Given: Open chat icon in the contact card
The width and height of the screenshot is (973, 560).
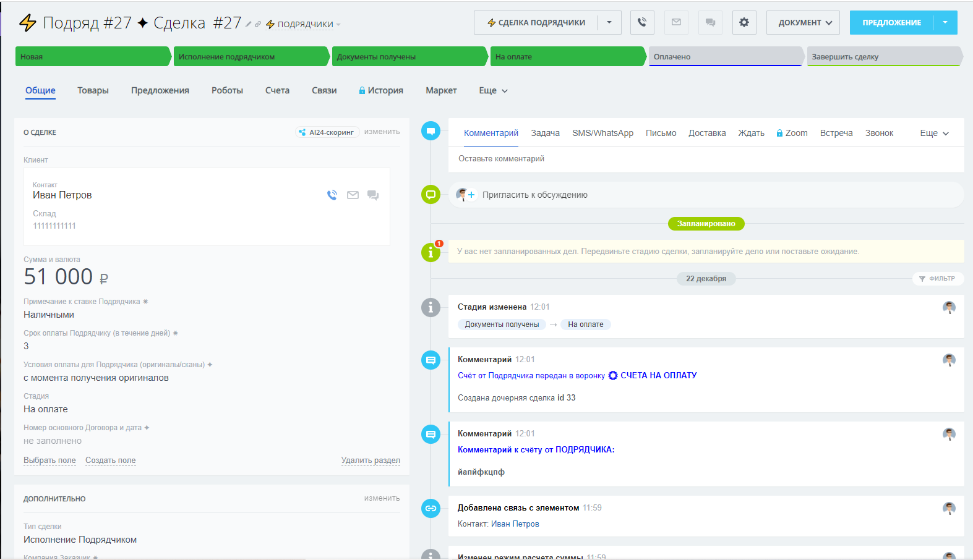Looking at the screenshot, I should point(373,195).
